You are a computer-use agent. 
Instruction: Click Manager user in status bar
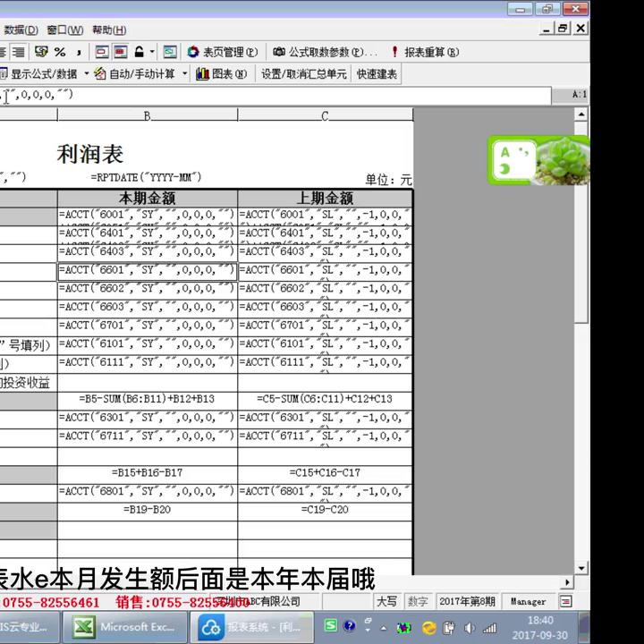(x=529, y=602)
